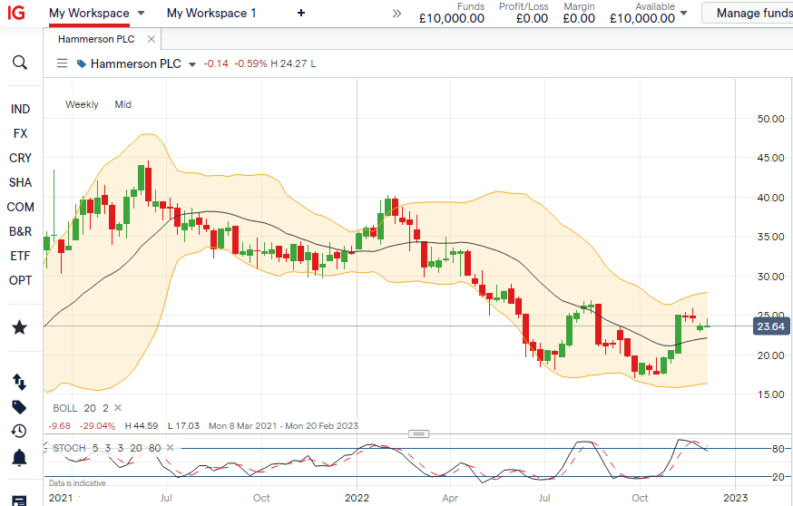Click the -0.59% change value
The image size is (793, 506).
[251, 64]
